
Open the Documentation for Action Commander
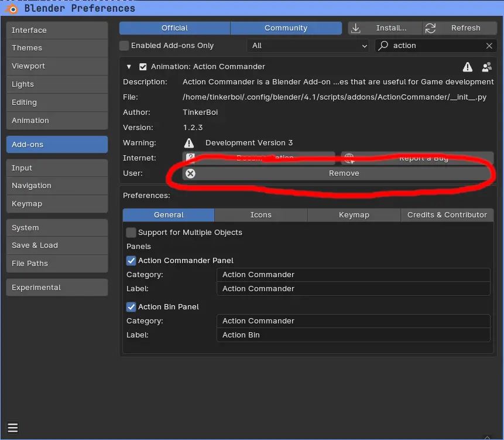tap(262, 158)
